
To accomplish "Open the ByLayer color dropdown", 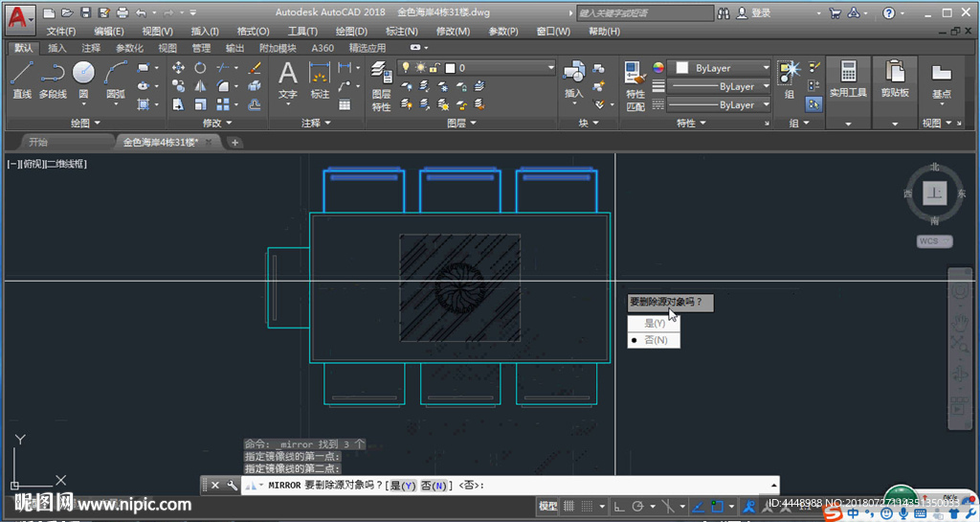I will [720, 67].
